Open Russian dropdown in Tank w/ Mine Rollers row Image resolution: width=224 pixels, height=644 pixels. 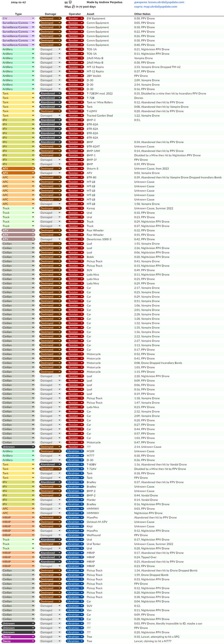(75, 102)
